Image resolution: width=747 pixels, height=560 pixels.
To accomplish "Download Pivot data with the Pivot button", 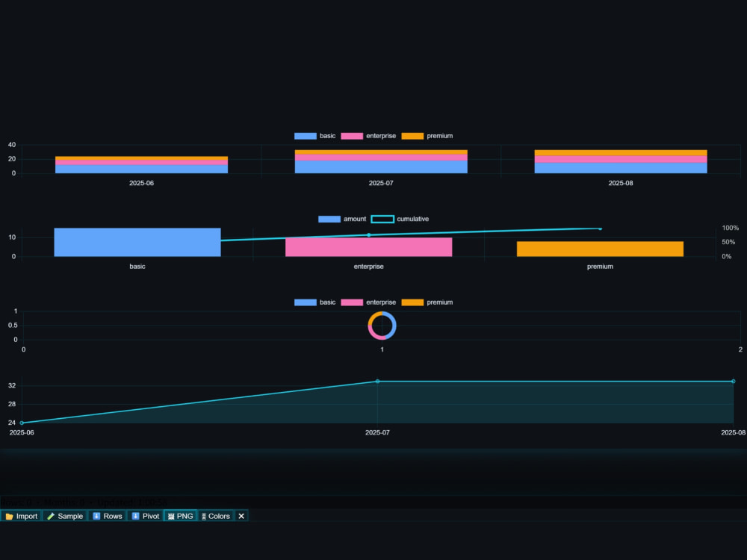I will (x=146, y=516).
